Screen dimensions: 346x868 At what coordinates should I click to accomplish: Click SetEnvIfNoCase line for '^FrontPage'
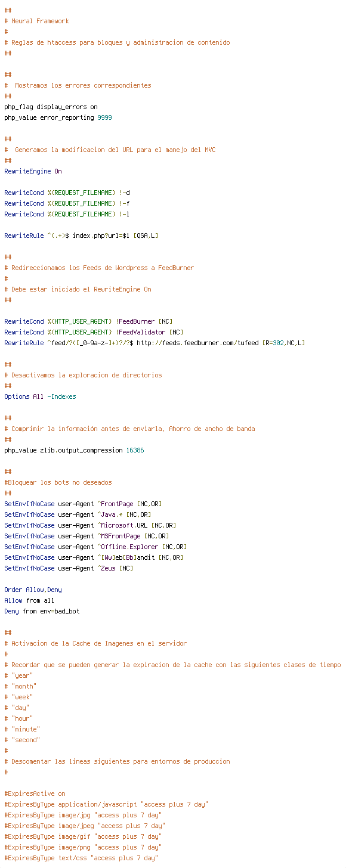[83, 504]
